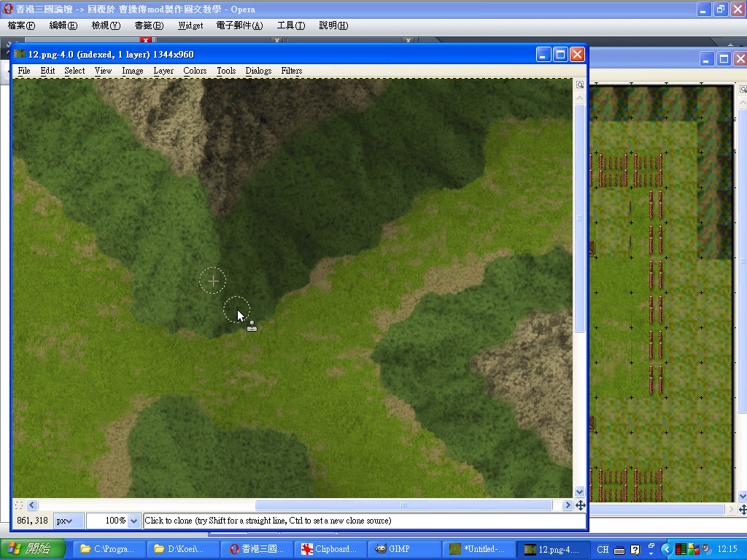This screenshot has height=560, width=747.
Task: Click the CH language indicator
Action: click(603, 550)
